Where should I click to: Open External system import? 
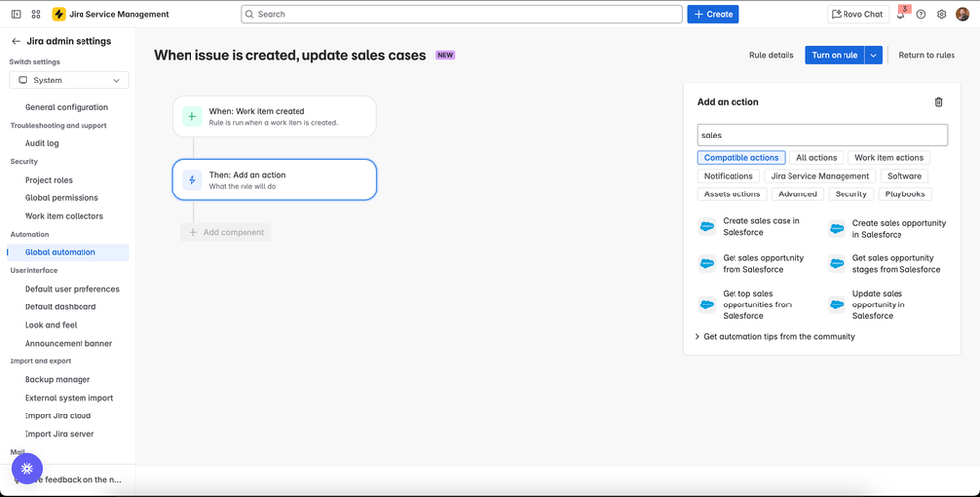[69, 398]
